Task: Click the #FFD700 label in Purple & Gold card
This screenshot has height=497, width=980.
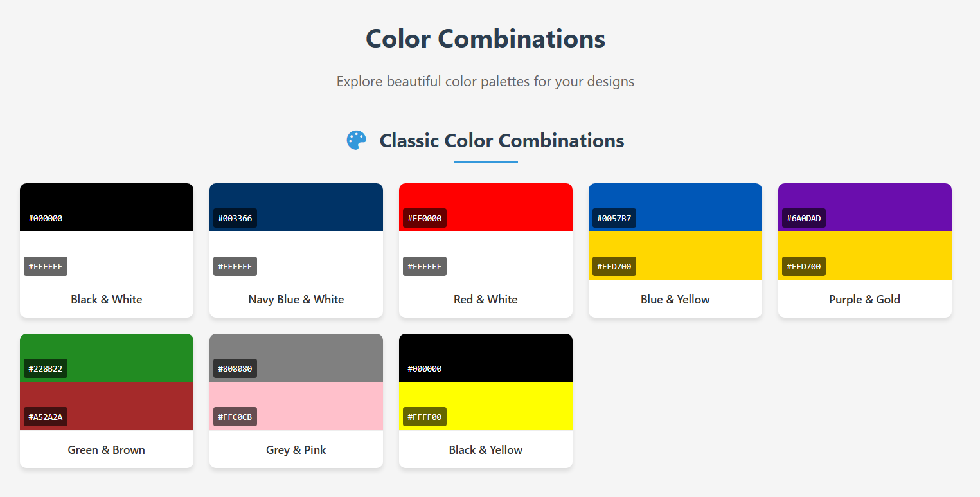Action: [804, 266]
